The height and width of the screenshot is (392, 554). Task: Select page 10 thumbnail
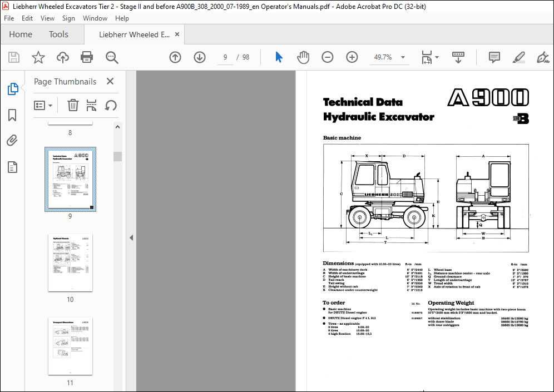pos(70,263)
